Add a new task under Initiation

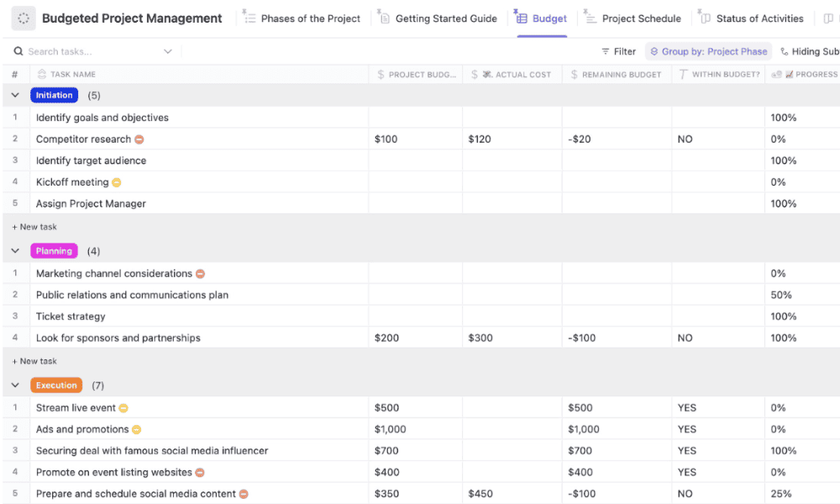click(34, 227)
